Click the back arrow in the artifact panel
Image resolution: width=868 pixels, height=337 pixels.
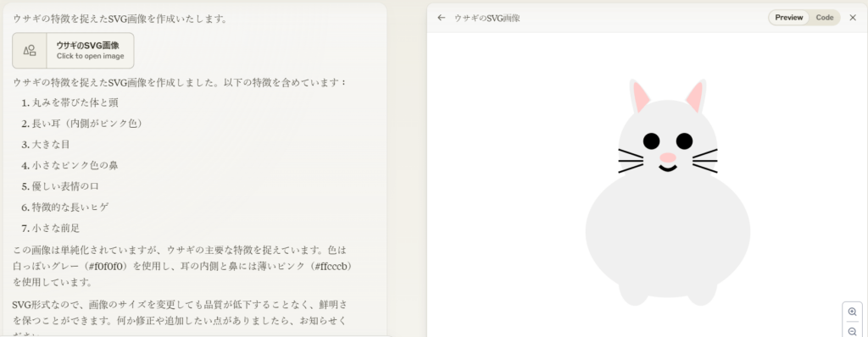[441, 18]
